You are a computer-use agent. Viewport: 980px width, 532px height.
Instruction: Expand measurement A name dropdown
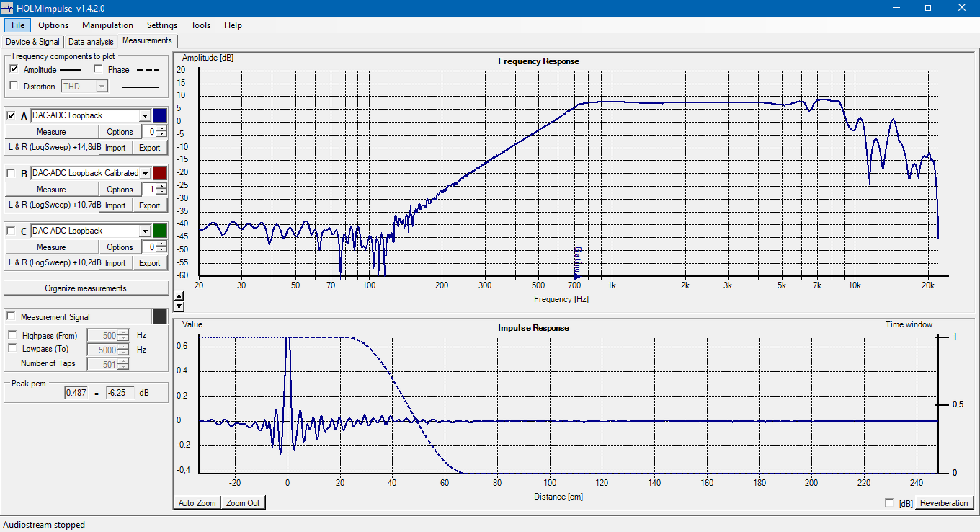coord(145,115)
